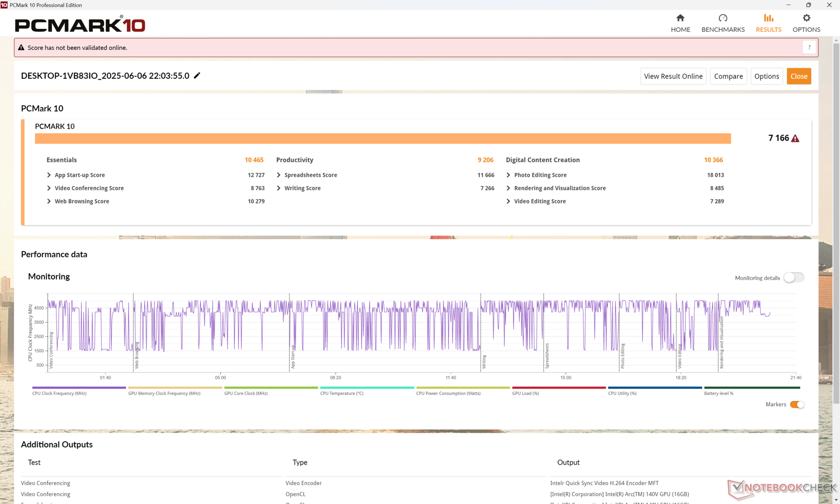
Task: Turn off the Markers toggle
Action: click(797, 404)
